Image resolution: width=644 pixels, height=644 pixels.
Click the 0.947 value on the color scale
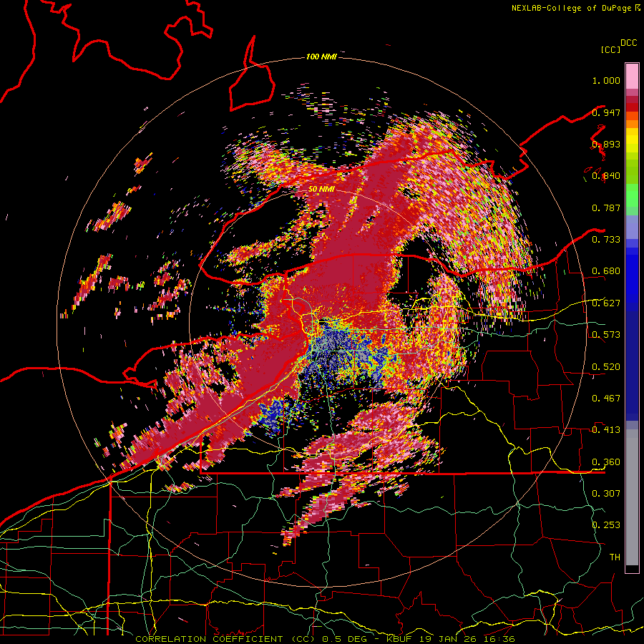(606, 112)
